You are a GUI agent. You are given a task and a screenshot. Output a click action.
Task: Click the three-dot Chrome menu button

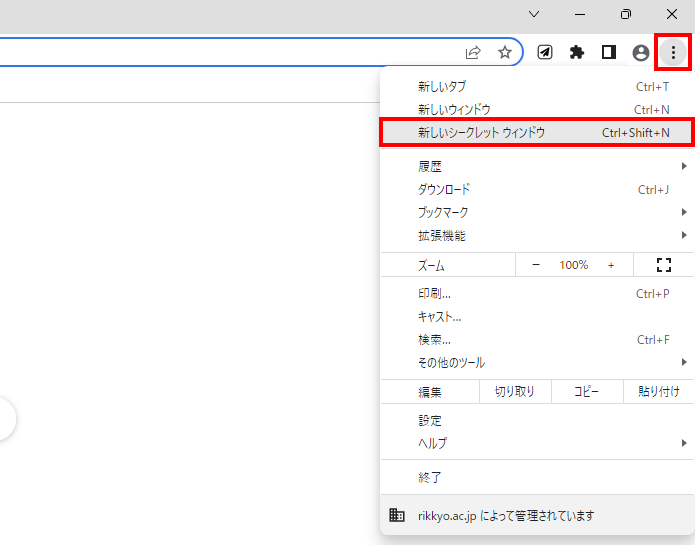click(673, 52)
